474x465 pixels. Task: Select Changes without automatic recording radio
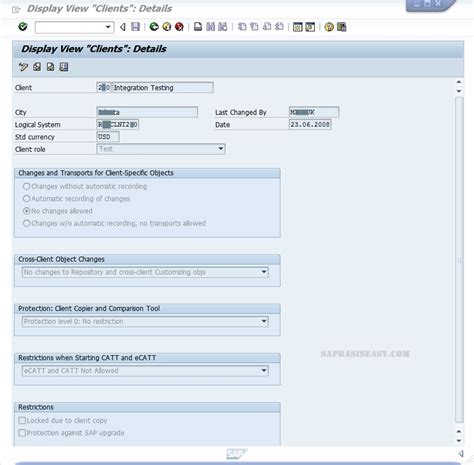click(x=26, y=186)
